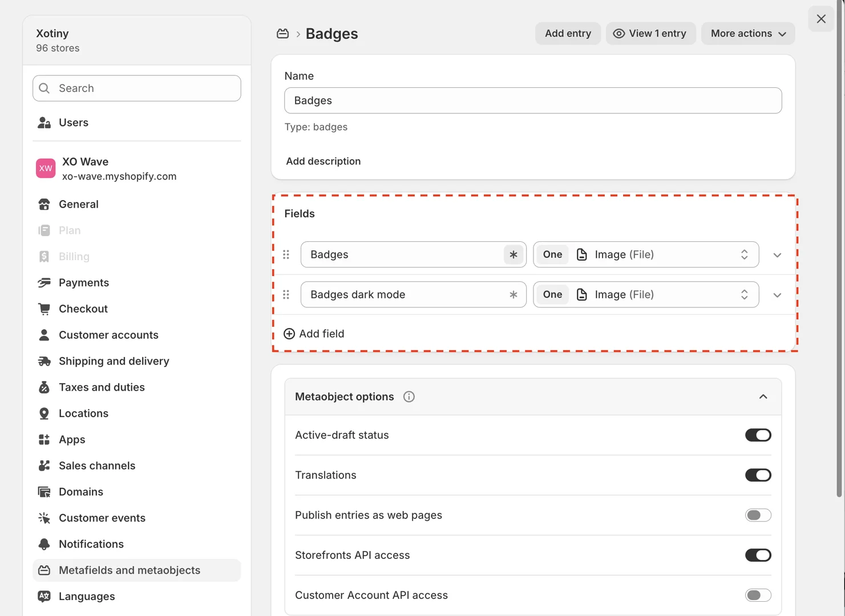This screenshot has width=845, height=616.
Task: Select Users in the sidebar
Action: (x=137, y=123)
